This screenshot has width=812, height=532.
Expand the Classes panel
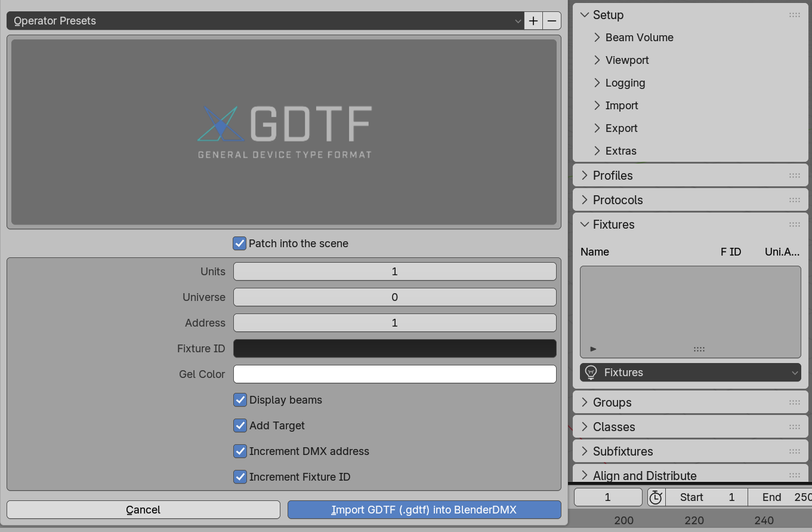pos(584,427)
